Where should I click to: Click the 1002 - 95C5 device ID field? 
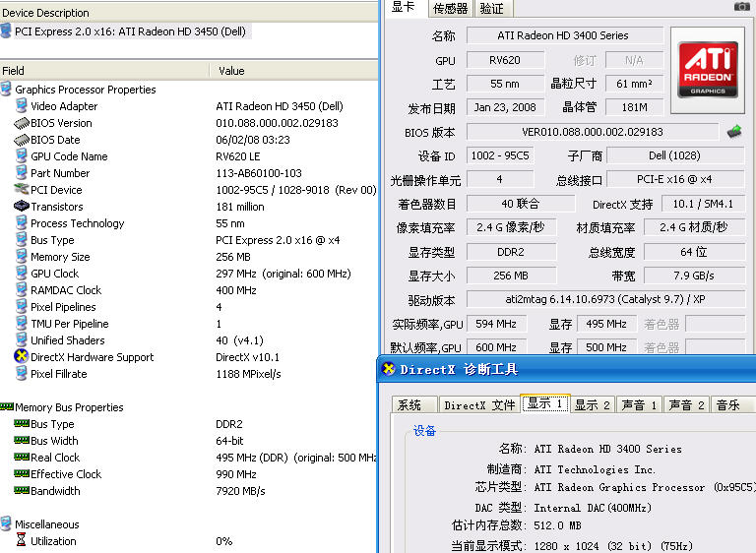(x=500, y=155)
